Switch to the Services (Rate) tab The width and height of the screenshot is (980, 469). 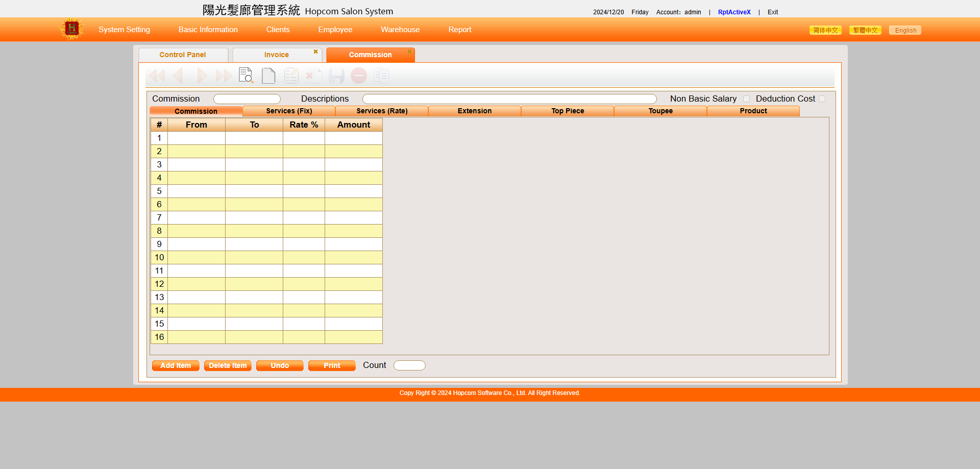pyautogui.click(x=382, y=111)
